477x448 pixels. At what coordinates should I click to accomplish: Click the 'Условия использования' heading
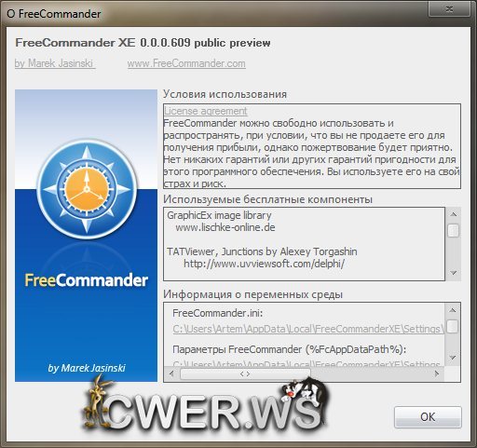pos(225,94)
